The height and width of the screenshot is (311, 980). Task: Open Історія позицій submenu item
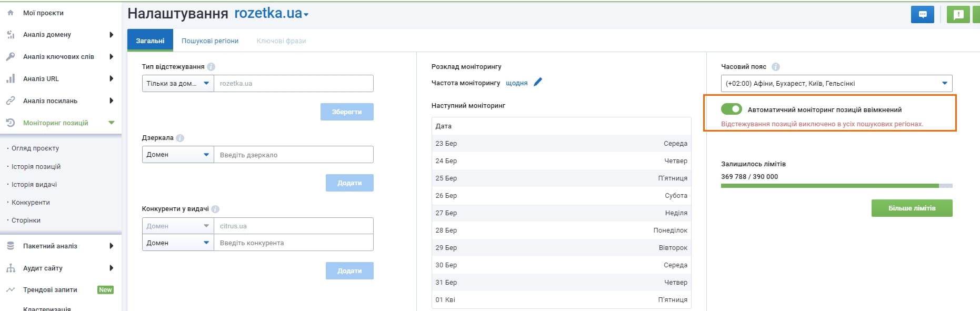click(36, 167)
